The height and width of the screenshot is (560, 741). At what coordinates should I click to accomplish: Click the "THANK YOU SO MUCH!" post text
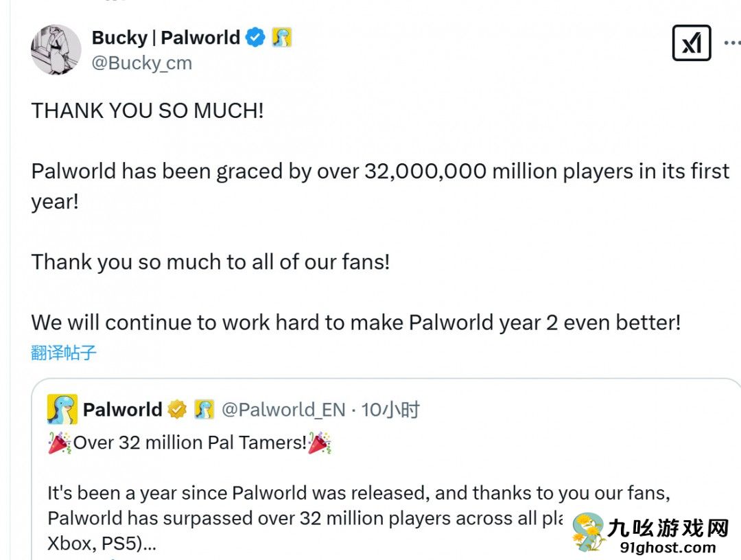148,111
